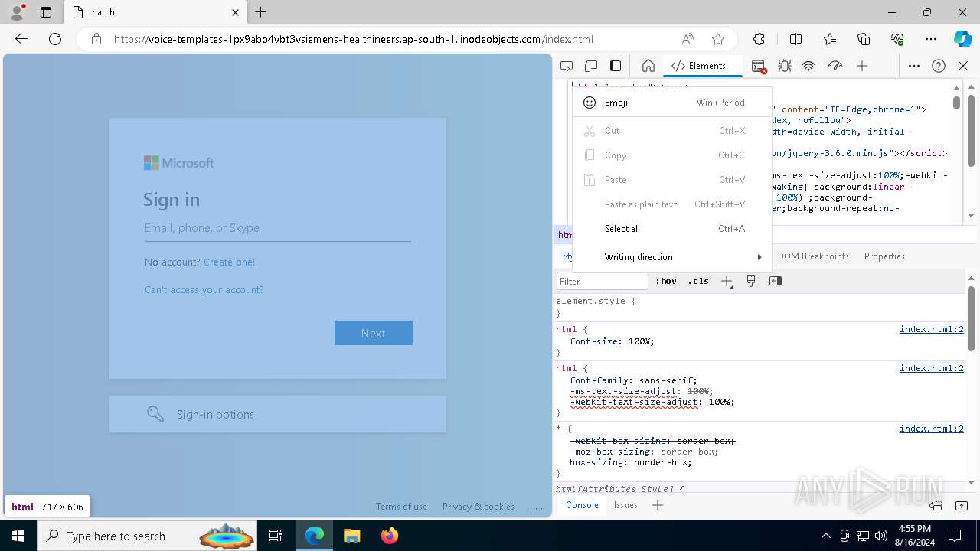This screenshot has height=551, width=980.
Task: Click Can't access your account? link
Action: (204, 290)
